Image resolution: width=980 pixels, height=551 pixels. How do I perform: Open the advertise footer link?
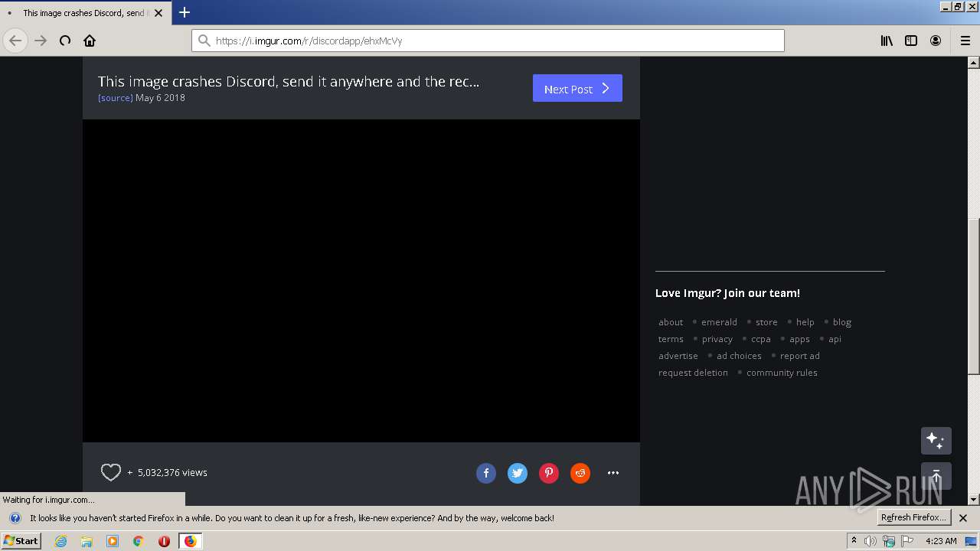tap(678, 356)
